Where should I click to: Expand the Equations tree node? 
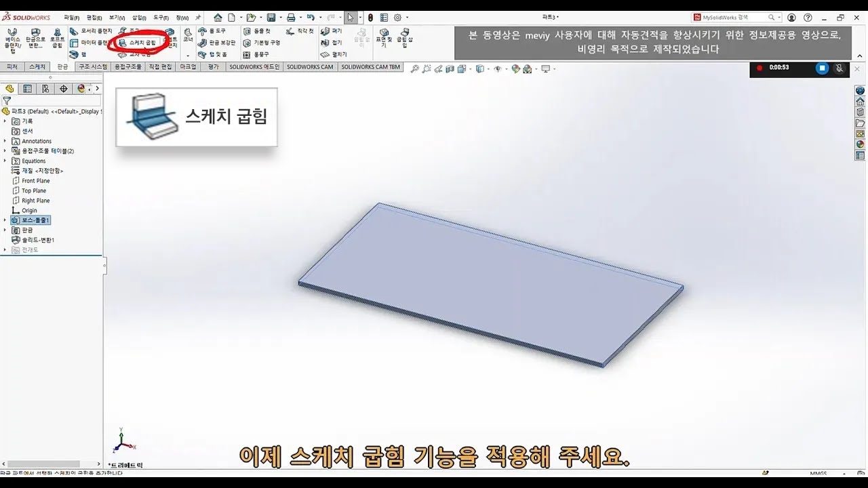coord(5,161)
